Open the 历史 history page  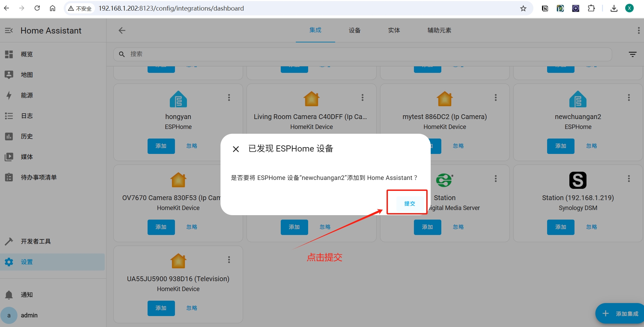tap(53, 136)
